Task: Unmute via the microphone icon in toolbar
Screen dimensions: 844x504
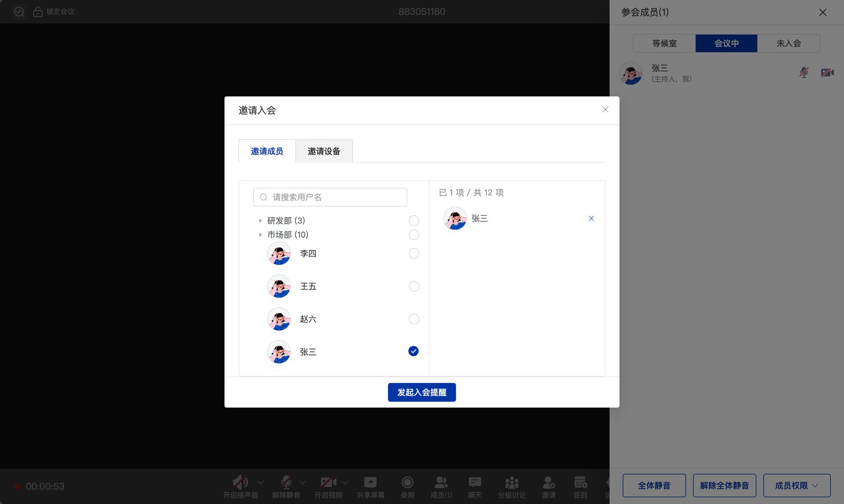Action: click(x=286, y=482)
